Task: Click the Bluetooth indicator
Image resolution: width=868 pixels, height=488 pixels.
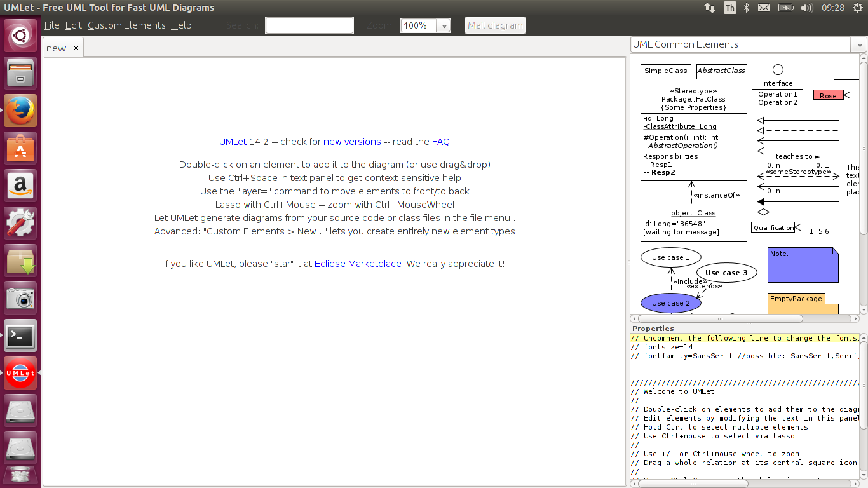Action: 747,8
